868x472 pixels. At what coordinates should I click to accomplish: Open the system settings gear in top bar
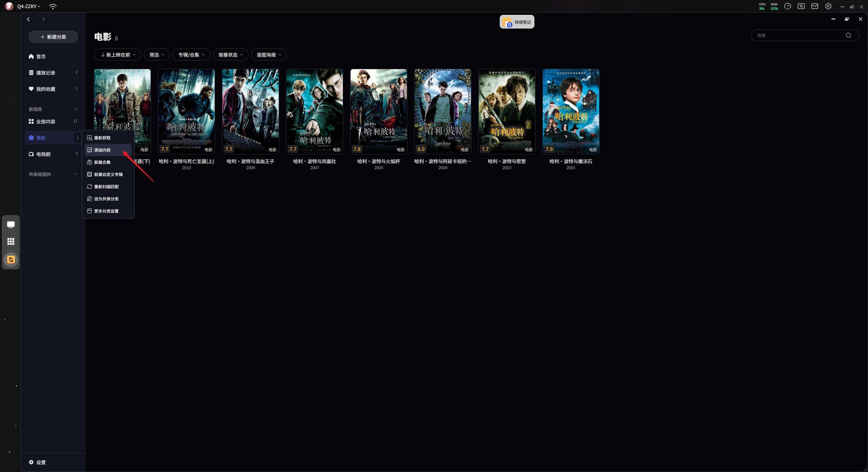tap(828, 6)
